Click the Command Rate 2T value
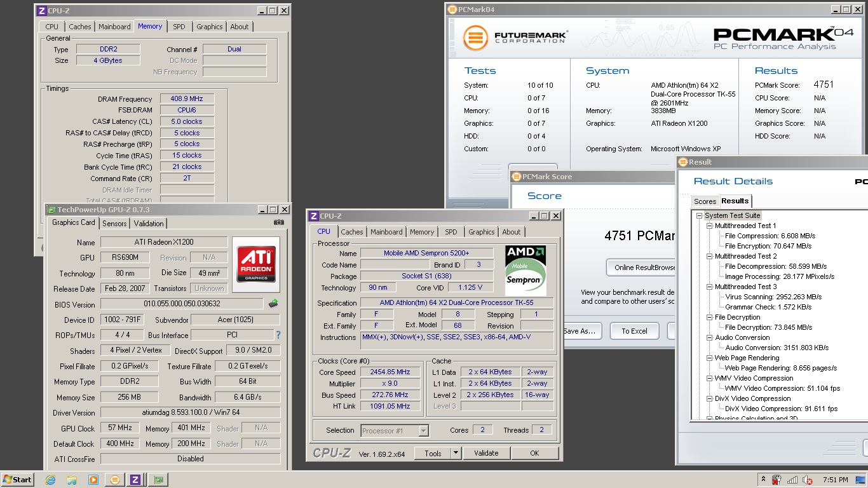 tap(187, 179)
